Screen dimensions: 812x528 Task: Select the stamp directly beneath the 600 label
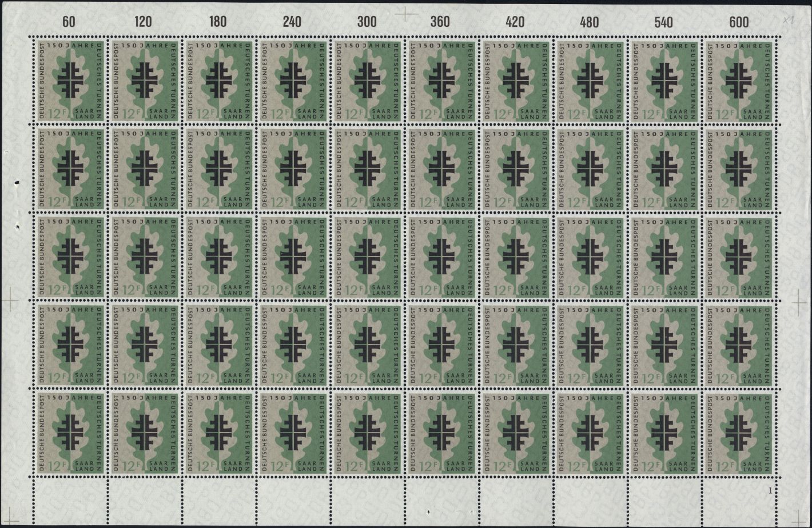[x=738, y=81]
